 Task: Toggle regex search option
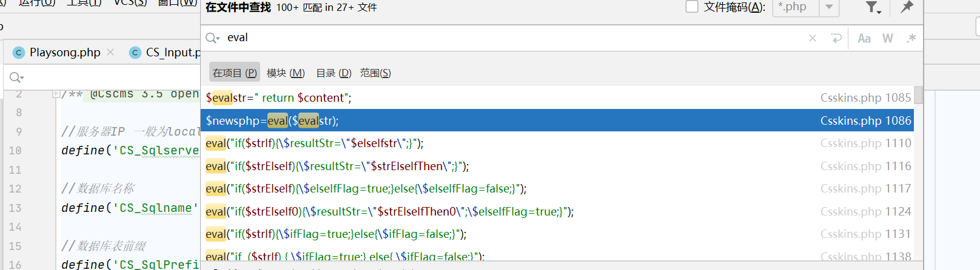(911, 38)
